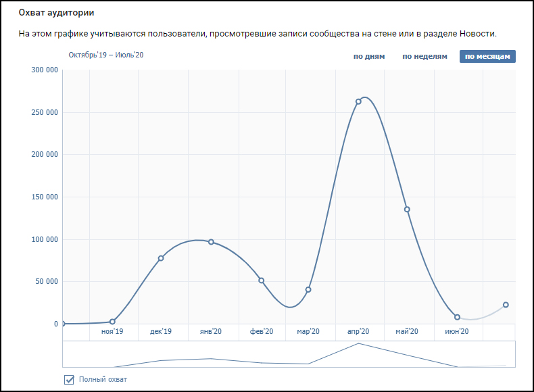This screenshot has height=392, width=534.
Task: Click the "Полный охват" legend label
Action: pyautogui.click(x=103, y=379)
